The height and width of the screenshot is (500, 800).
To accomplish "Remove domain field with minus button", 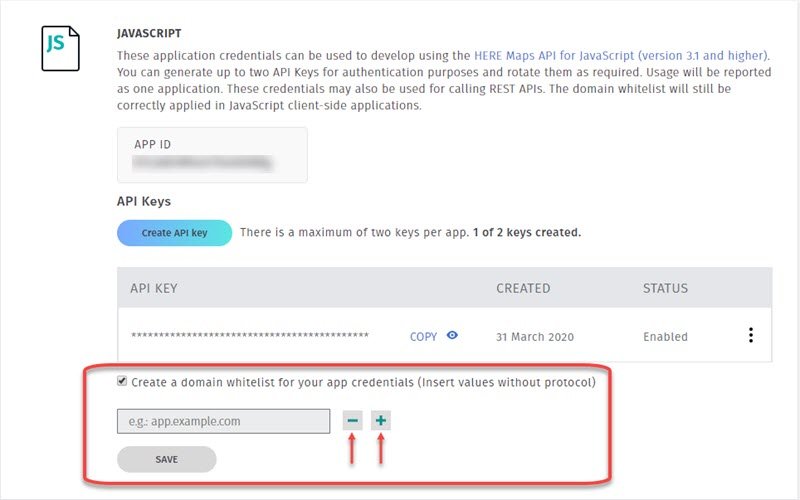I will click(x=353, y=421).
